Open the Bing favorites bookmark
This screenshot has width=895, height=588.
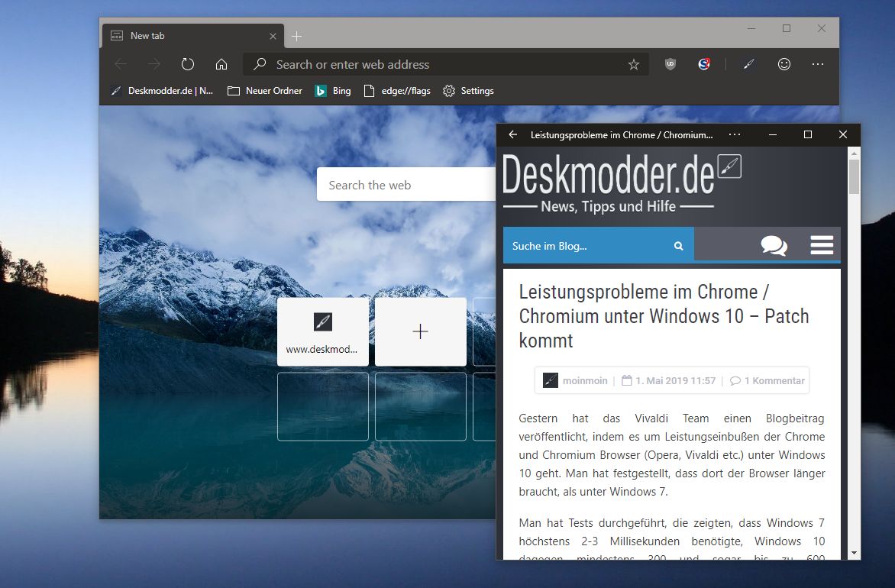(333, 91)
